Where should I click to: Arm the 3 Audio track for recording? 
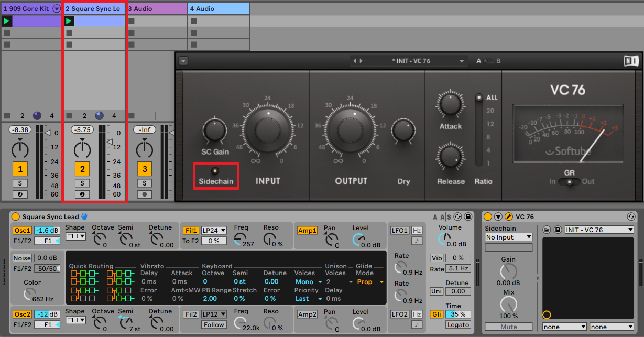click(145, 194)
